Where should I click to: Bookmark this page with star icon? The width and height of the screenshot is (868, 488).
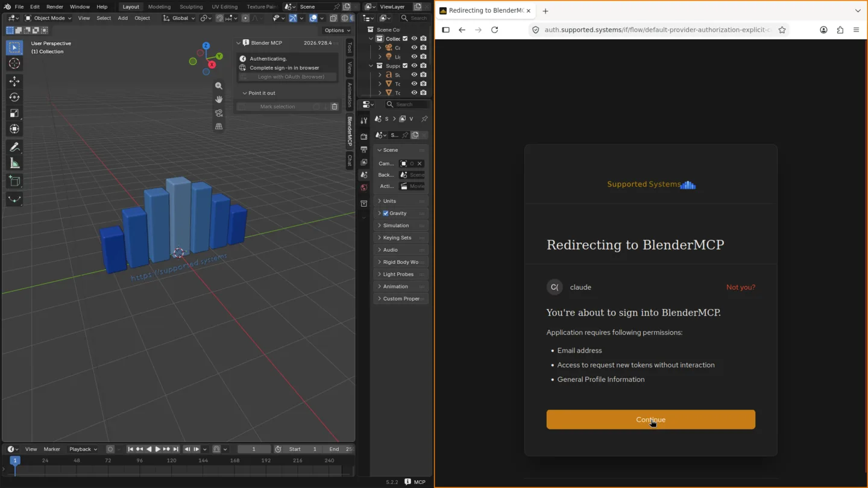point(782,30)
